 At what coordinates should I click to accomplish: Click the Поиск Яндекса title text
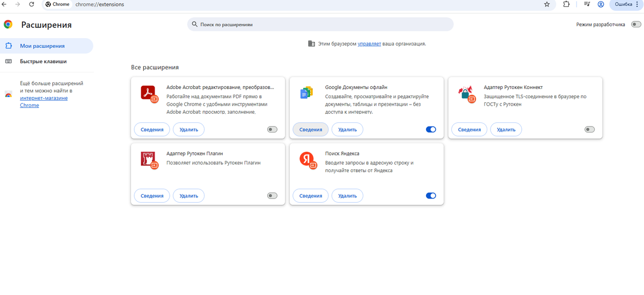342,153
